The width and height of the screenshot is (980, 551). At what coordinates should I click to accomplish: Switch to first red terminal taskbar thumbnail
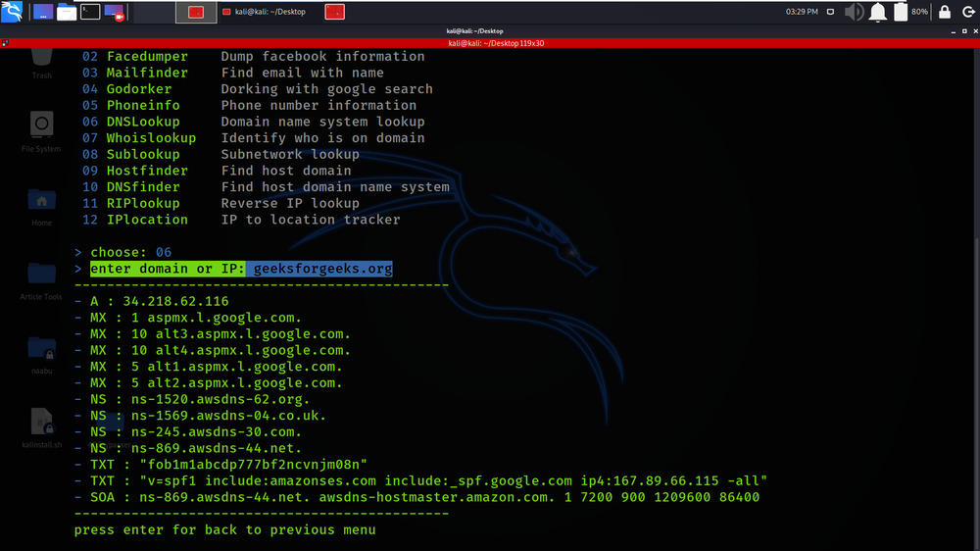(x=196, y=12)
